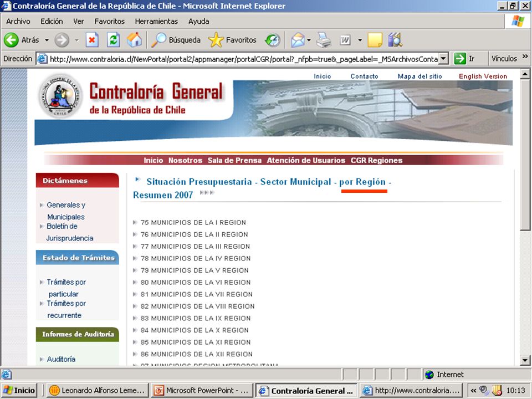The height and width of the screenshot is (399, 532).
Task: Open the Auditoría sidebar link
Action: [61, 359]
